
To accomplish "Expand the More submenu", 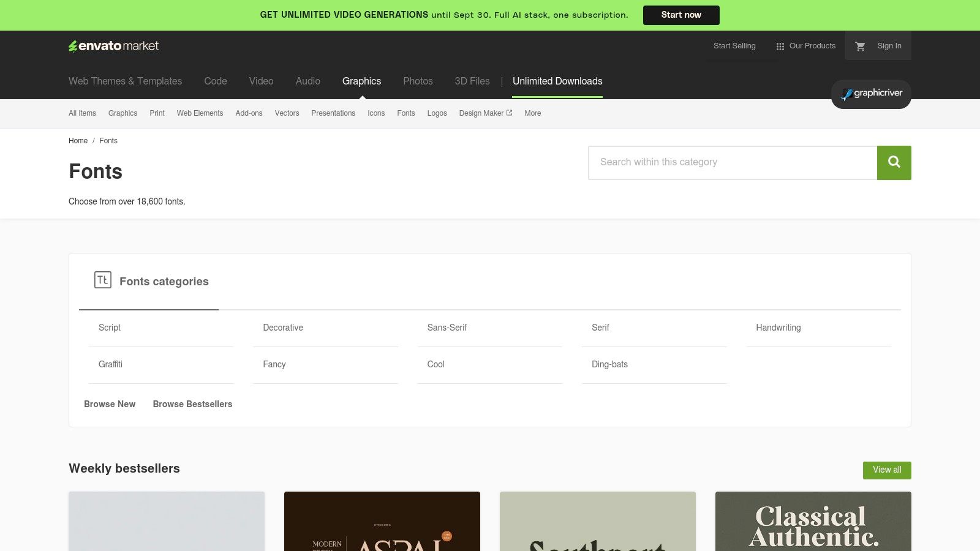I will (532, 113).
